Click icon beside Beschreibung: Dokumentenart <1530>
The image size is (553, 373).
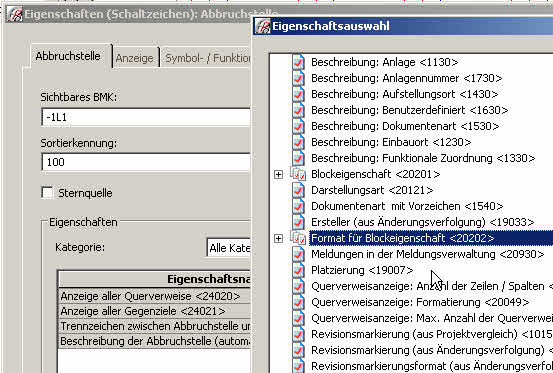(298, 126)
